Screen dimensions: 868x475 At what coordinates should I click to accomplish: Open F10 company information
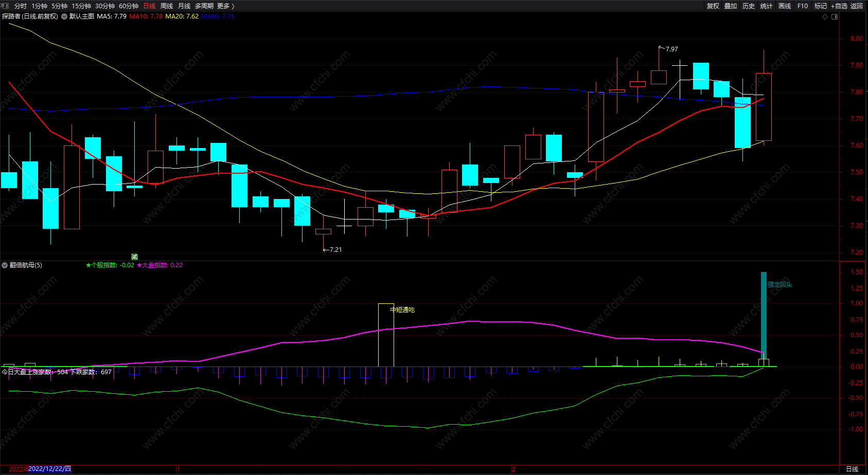click(x=803, y=6)
